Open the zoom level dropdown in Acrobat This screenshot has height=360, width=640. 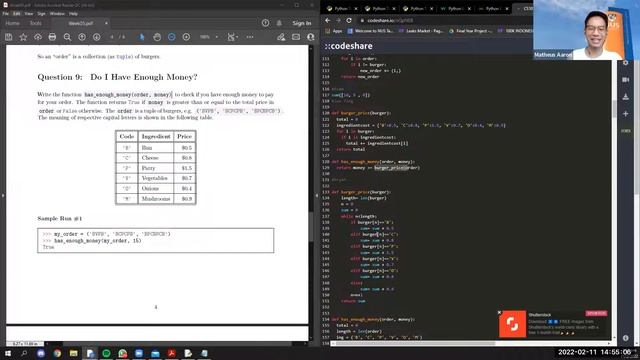(217, 37)
